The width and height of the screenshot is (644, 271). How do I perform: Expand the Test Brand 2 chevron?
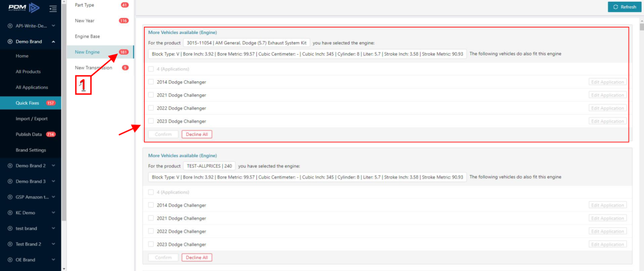pos(54,244)
